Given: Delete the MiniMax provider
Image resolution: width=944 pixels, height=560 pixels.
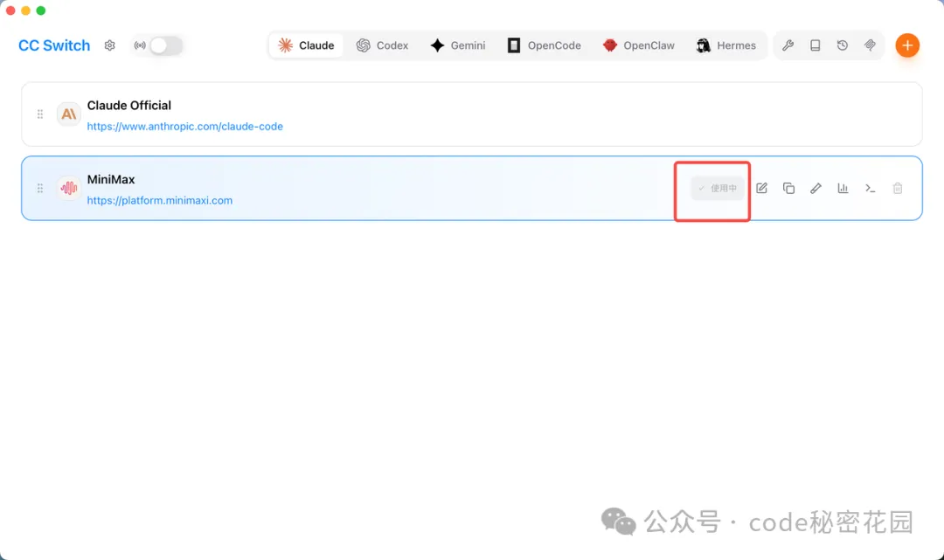Looking at the screenshot, I should coord(898,189).
